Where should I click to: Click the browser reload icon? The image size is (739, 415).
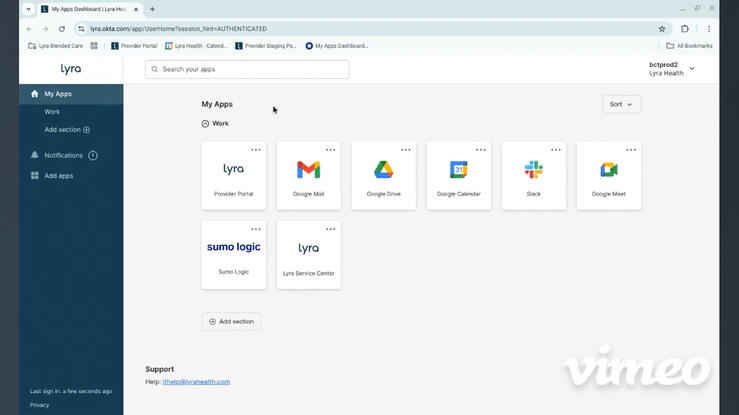tap(62, 29)
